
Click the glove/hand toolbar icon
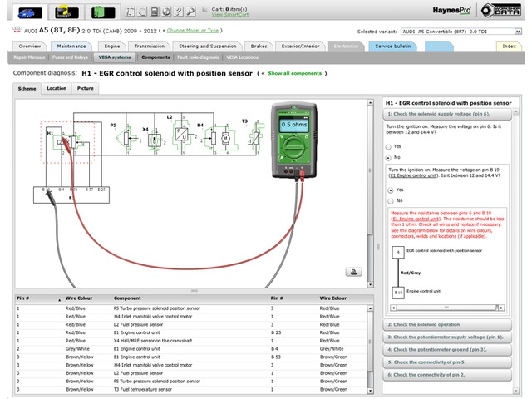point(142,12)
